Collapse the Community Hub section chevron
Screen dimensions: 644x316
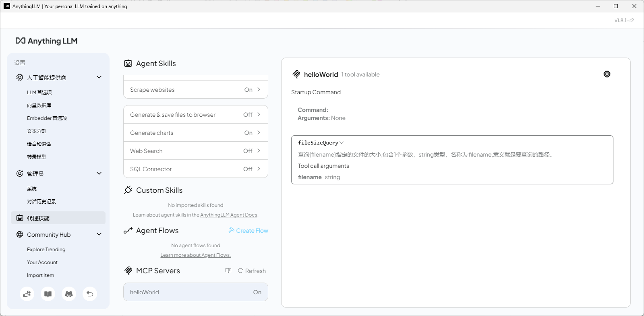99,234
